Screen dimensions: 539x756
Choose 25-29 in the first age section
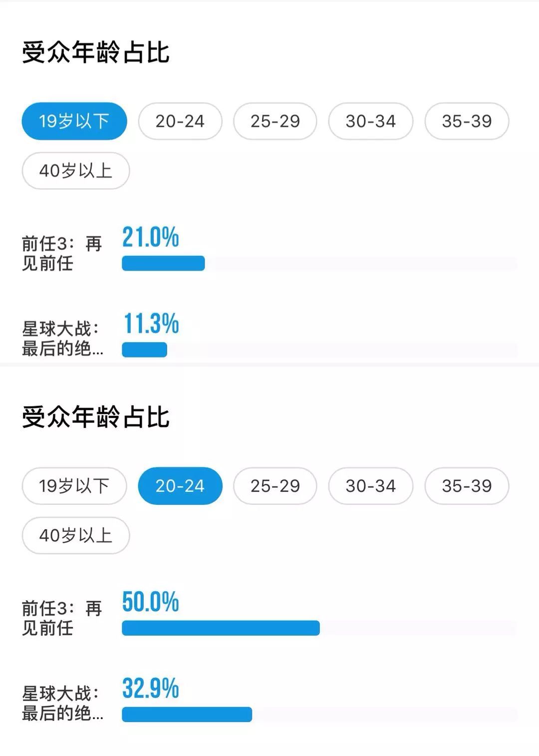pyautogui.click(x=275, y=121)
